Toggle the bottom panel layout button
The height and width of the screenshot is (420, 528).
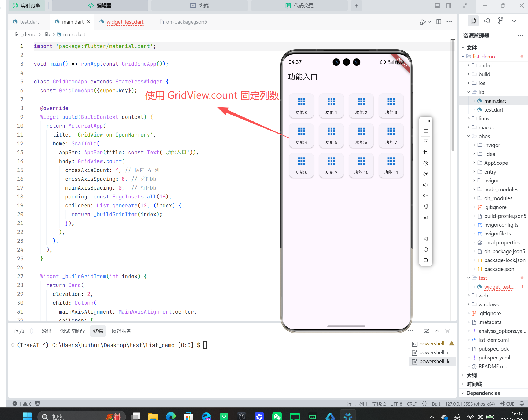click(437, 6)
